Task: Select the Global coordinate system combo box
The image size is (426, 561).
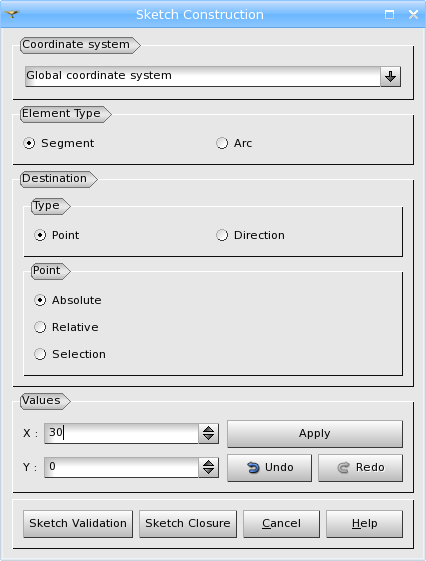Action: click(213, 76)
